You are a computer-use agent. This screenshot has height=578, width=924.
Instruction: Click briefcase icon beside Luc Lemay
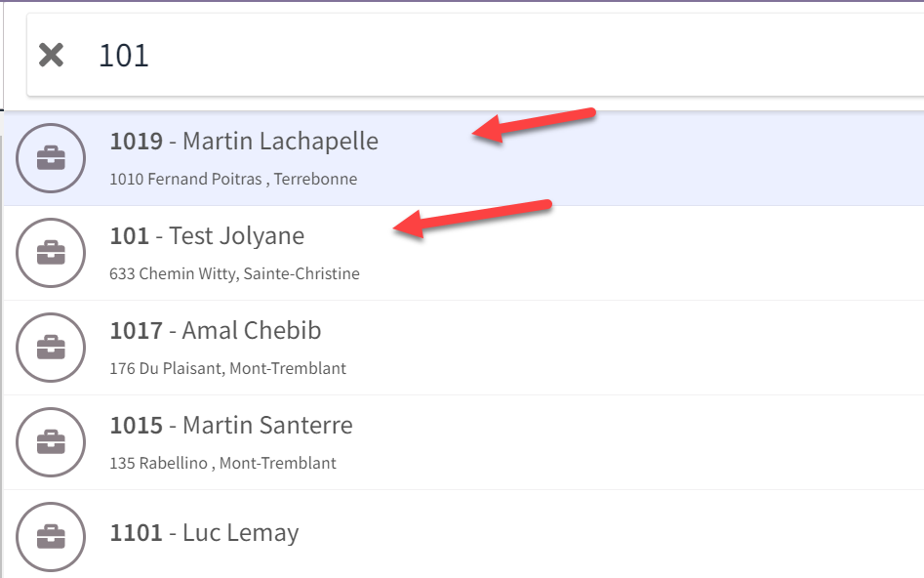[x=51, y=537]
